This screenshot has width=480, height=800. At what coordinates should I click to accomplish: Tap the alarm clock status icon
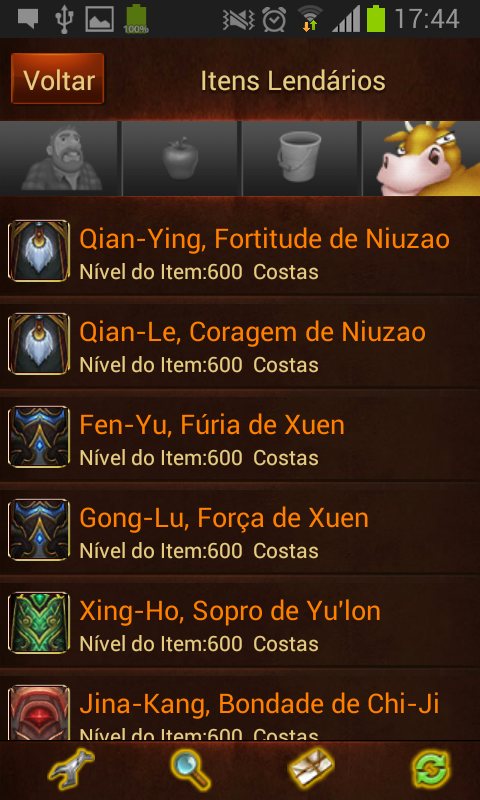pyautogui.click(x=274, y=19)
